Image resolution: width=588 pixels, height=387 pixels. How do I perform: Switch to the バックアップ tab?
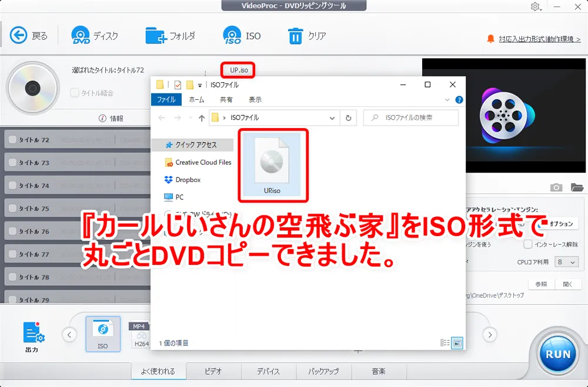coord(323,371)
